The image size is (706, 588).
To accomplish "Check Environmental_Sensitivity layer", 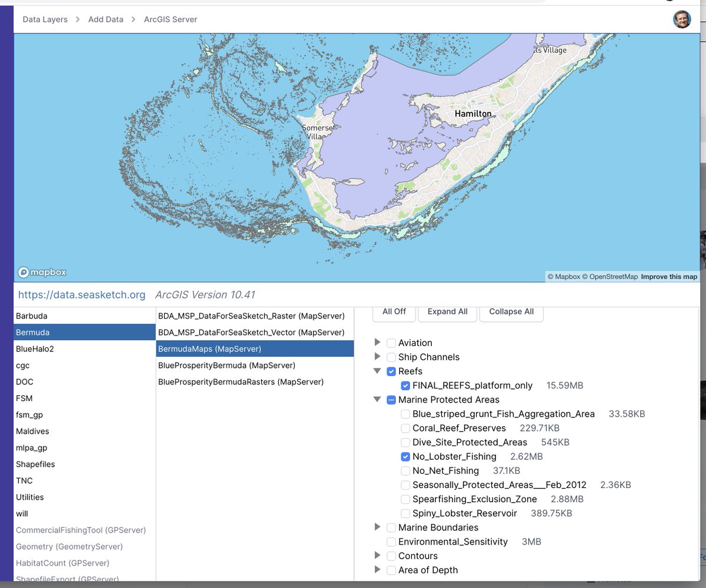I will (x=391, y=542).
